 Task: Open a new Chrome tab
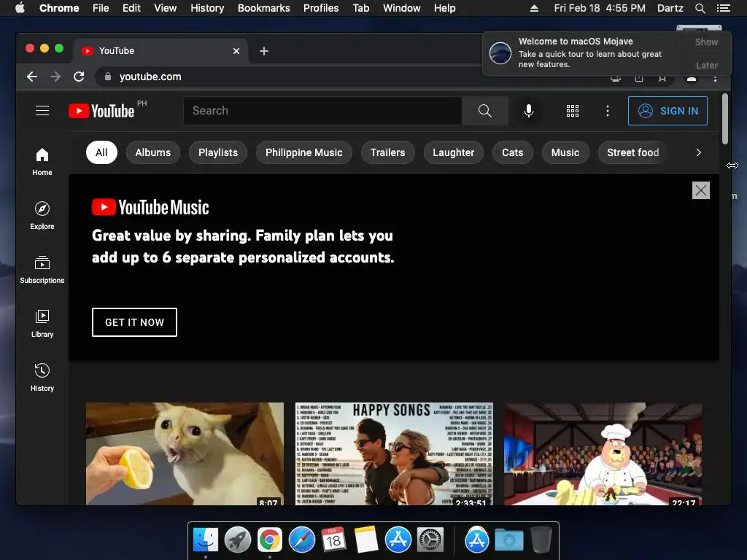(264, 51)
